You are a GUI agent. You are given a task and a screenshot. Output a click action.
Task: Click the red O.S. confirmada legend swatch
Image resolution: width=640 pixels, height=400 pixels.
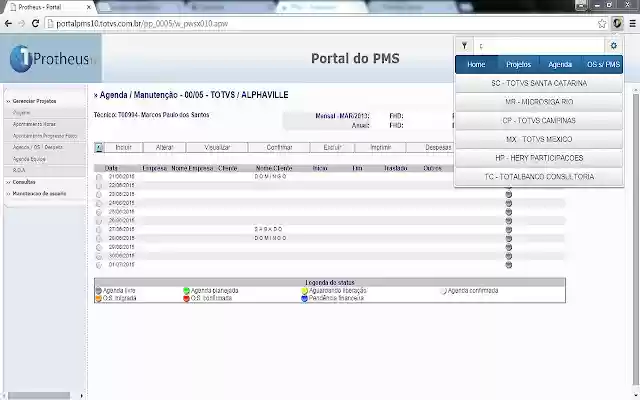pos(187,298)
